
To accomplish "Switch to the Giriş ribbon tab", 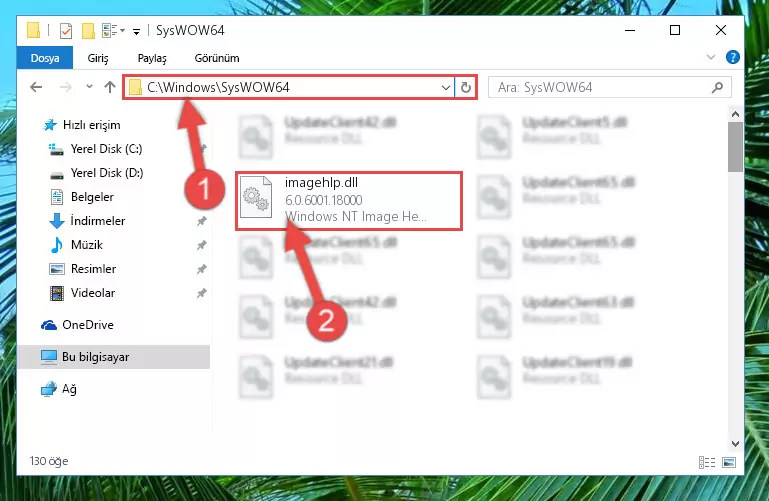I will pyautogui.click(x=98, y=58).
